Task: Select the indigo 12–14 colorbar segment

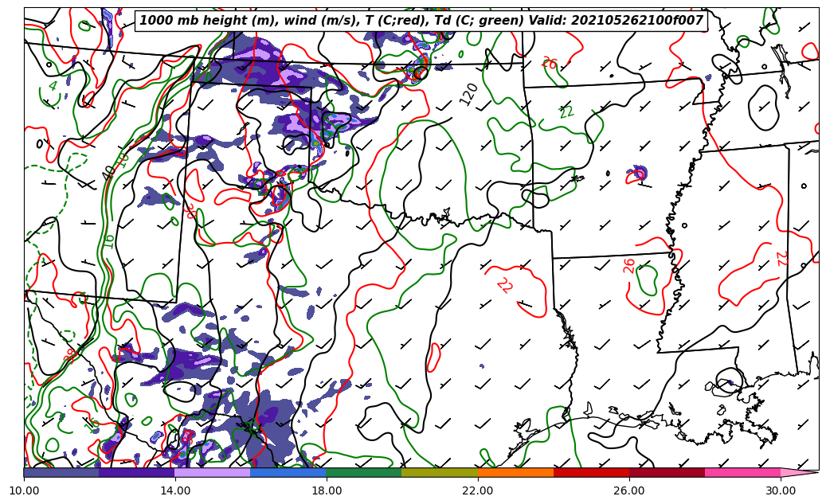Action: coord(137,472)
